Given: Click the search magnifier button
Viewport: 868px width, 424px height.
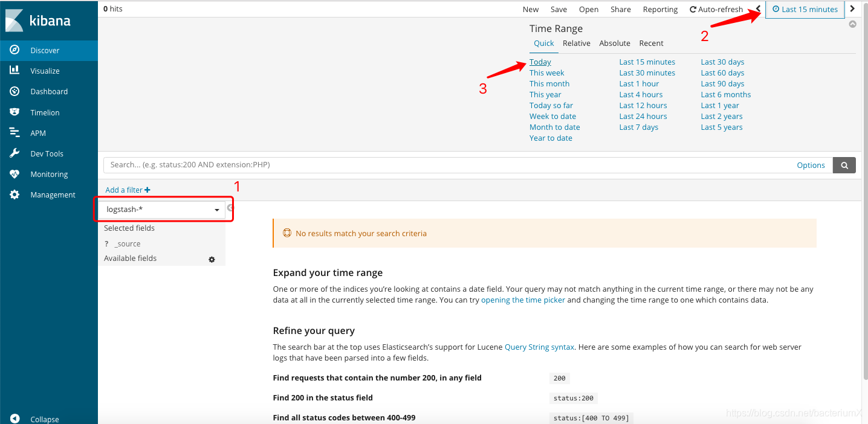Looking at the screenshot, I should [x=844, y=165].
